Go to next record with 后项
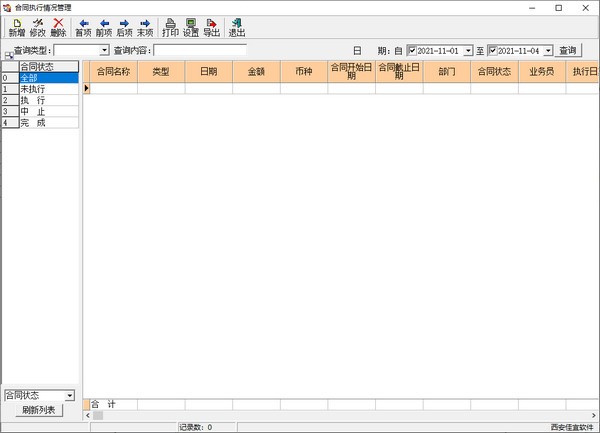600x433 pixels. (x=124, y=27)
